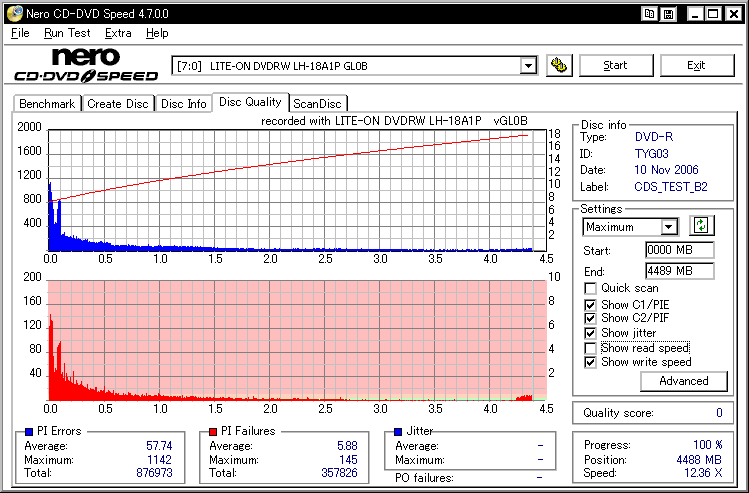Click the copy screenshot icon in title bar
The width and height of the screenshot is (749, 493).
click(650, 13)
